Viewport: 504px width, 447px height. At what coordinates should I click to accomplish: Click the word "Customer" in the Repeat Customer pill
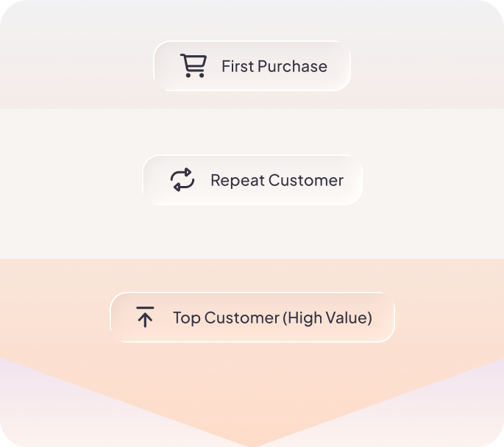305,180
